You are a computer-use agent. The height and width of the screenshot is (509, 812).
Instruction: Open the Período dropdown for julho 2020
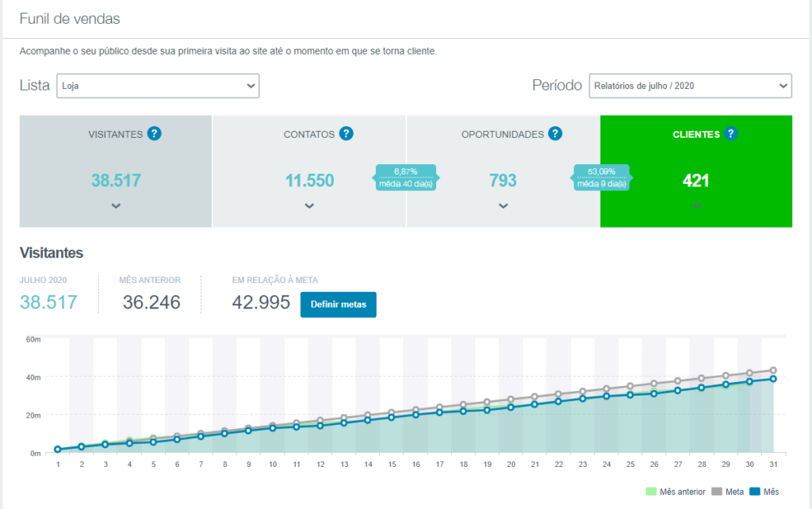[690, 86]
